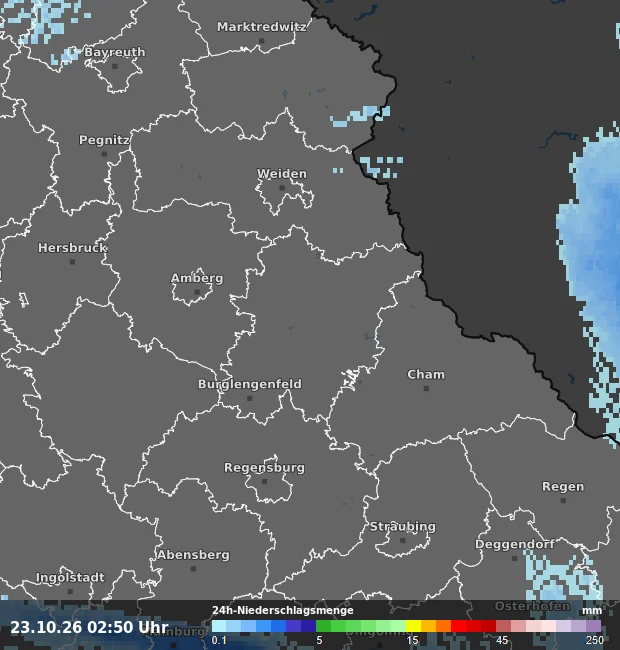Click the square marker below Ingolstadt
This screenshot has height=650, width=620.
pyautogui.click(x=70, y=591)
